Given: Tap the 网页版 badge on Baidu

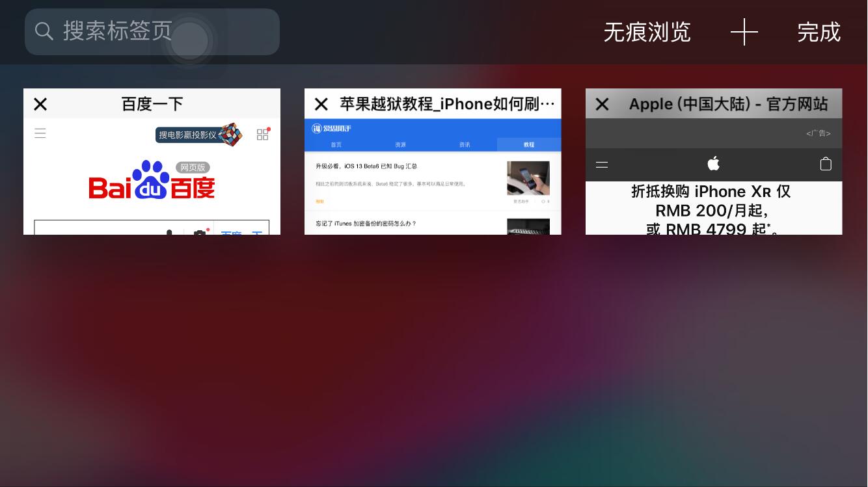Looking at the screenshot, I should click(x=193, y=167).
